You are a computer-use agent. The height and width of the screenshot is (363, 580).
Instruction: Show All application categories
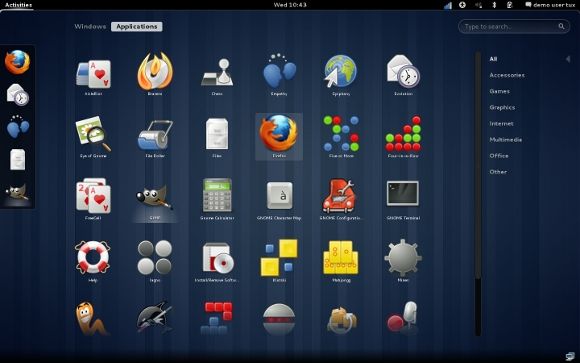(493, 59)
